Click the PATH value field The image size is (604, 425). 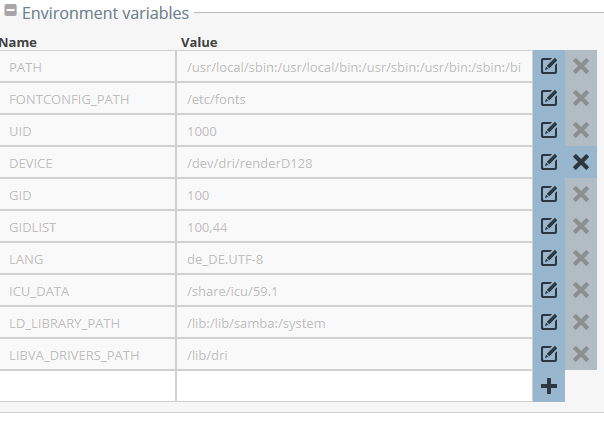[x=354, y=67]
